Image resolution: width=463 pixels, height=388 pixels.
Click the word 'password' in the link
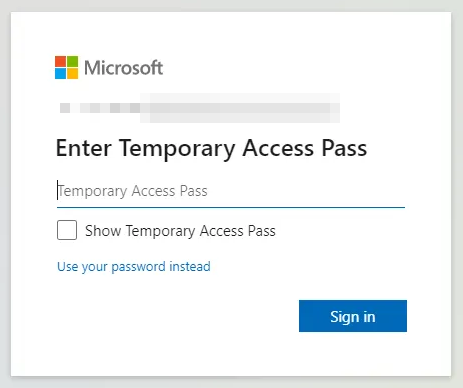pos(138,267)
